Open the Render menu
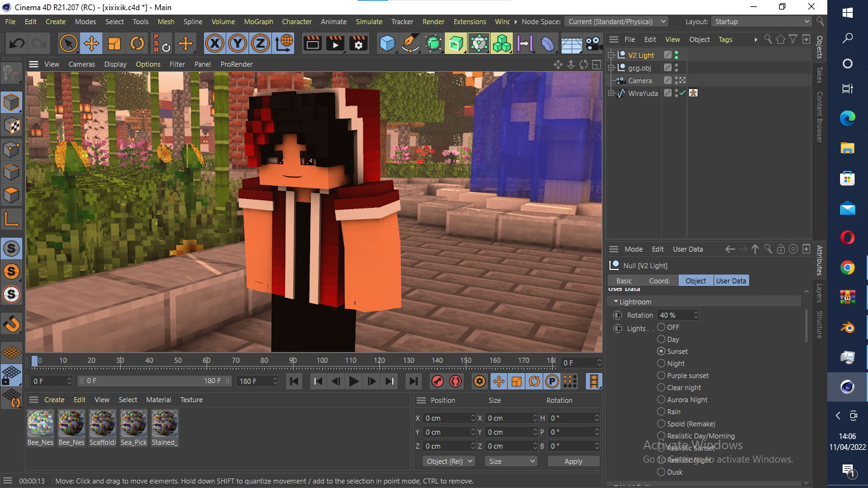The width and height of the screenshot is (868, 488). tap(433, 22)
